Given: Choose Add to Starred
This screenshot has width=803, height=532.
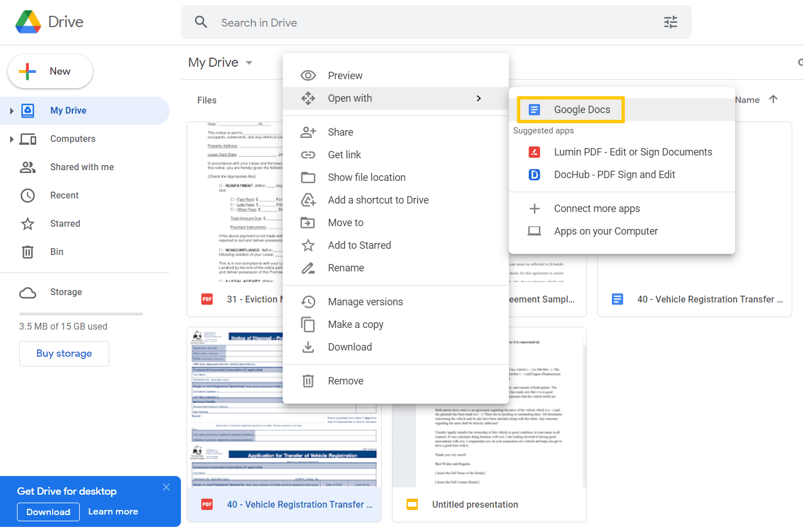Looking at the screenshot, I should pos(396,245).
